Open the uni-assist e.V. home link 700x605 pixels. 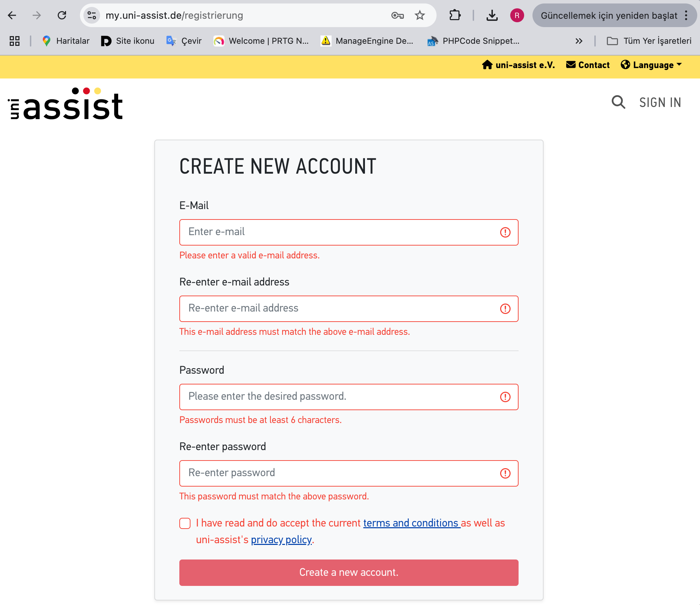[x=519, y=65]
